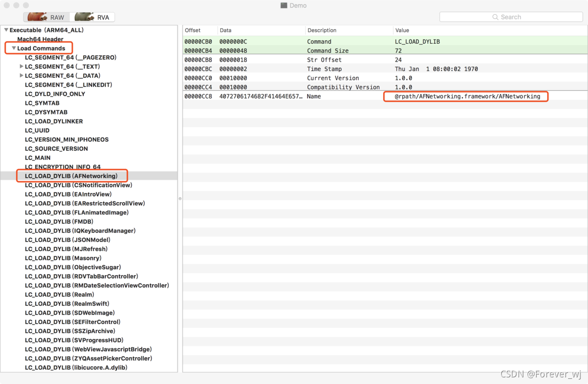Viewport: 588px width, 384px height.
Task: Select the LC_LOAD_DYLIB value cell
Action: click(417, 42)
